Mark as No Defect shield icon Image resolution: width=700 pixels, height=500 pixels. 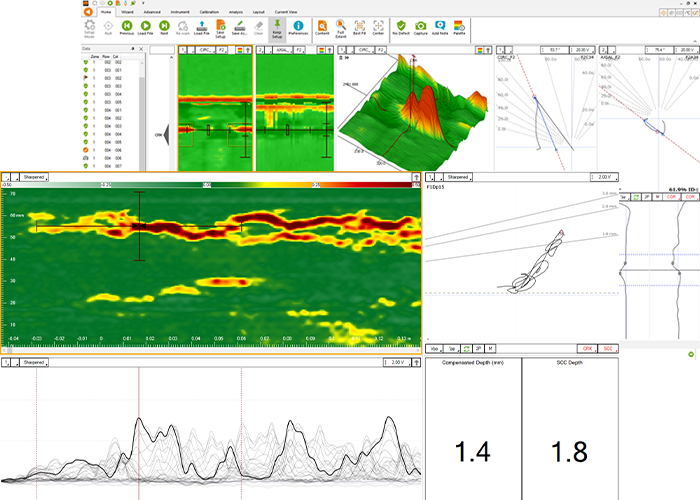tap(401, 27)
